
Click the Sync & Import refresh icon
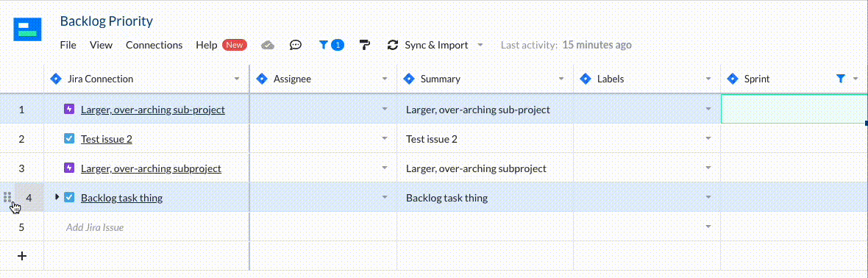coord(393,46)
